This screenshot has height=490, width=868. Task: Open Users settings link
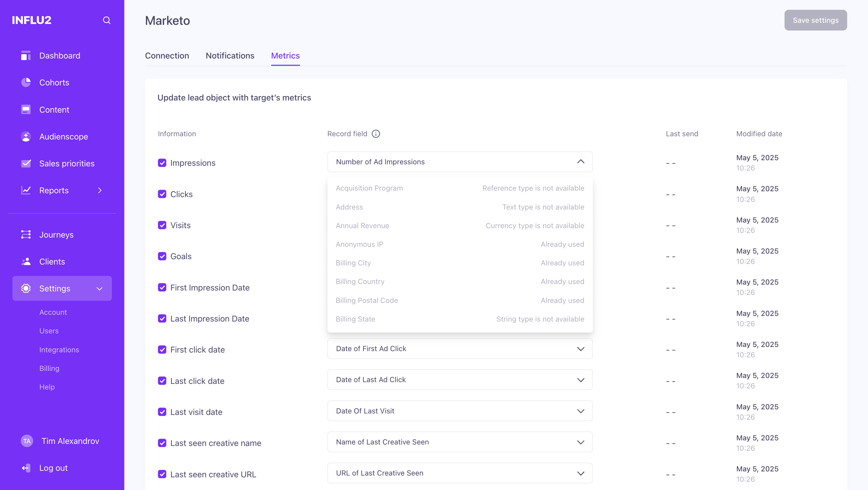(x=49, y=331)
